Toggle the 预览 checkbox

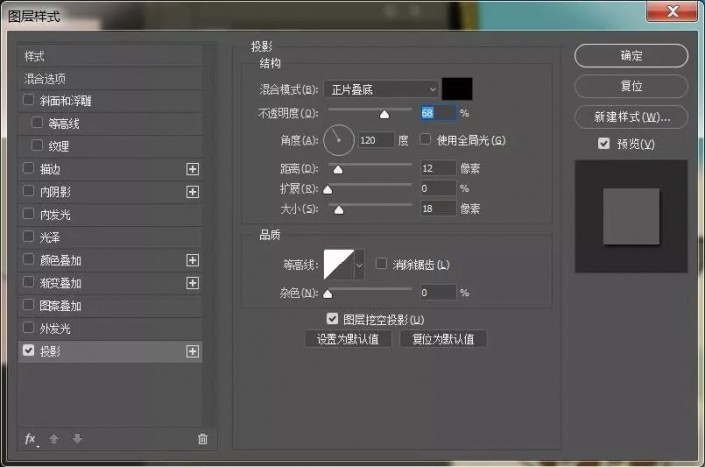[604, 143]
